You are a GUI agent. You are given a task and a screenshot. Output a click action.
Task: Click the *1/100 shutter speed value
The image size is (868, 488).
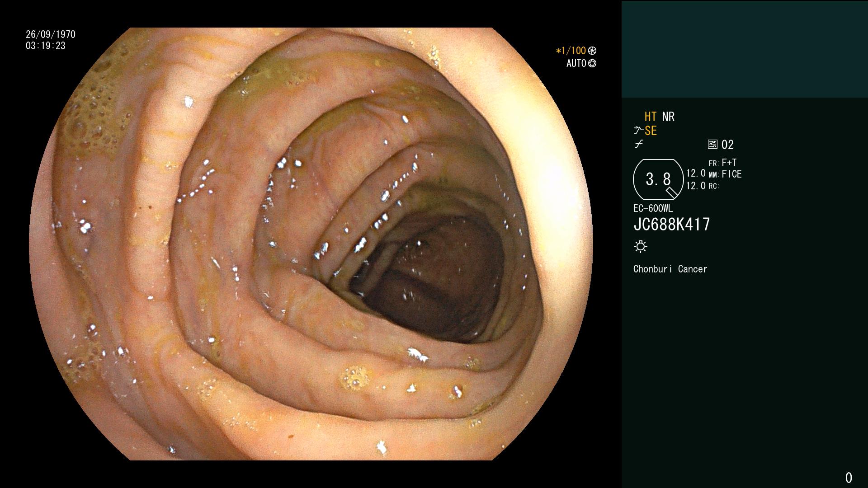pos(571,51)
